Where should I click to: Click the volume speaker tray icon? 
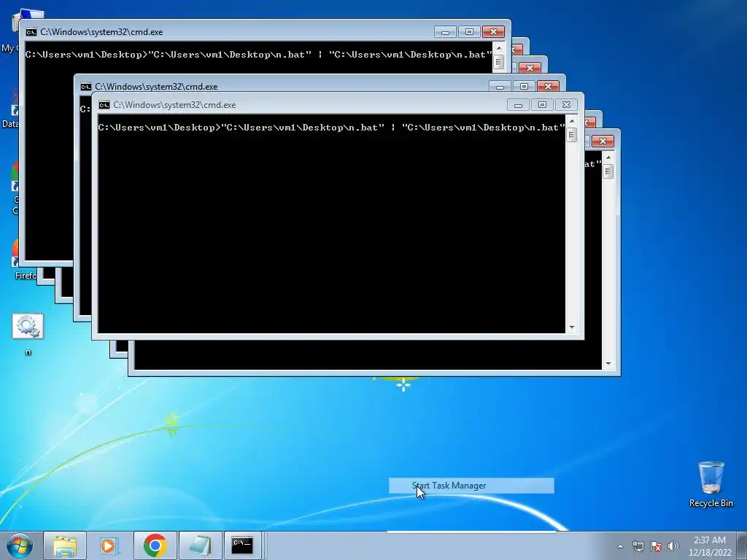coord(673,546)
